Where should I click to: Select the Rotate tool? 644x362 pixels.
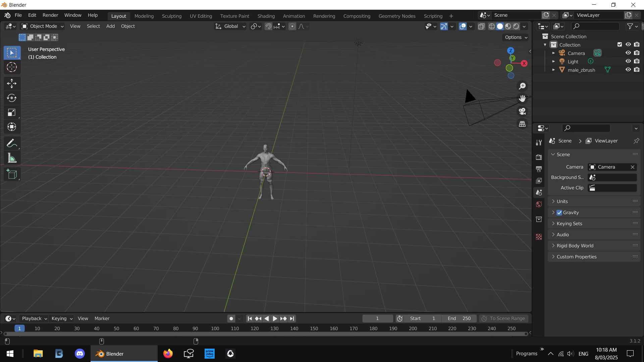click(x=12, y=98)
